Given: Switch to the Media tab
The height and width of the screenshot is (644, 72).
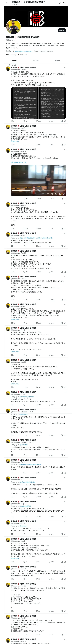Looking at the screenshot, I should pyautogui.click(x=57, y=61).
